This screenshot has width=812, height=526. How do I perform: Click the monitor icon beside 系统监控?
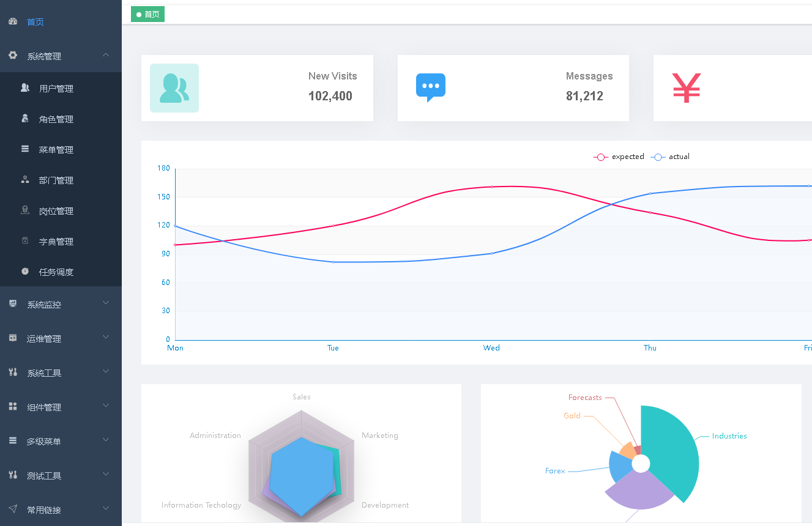13,303
